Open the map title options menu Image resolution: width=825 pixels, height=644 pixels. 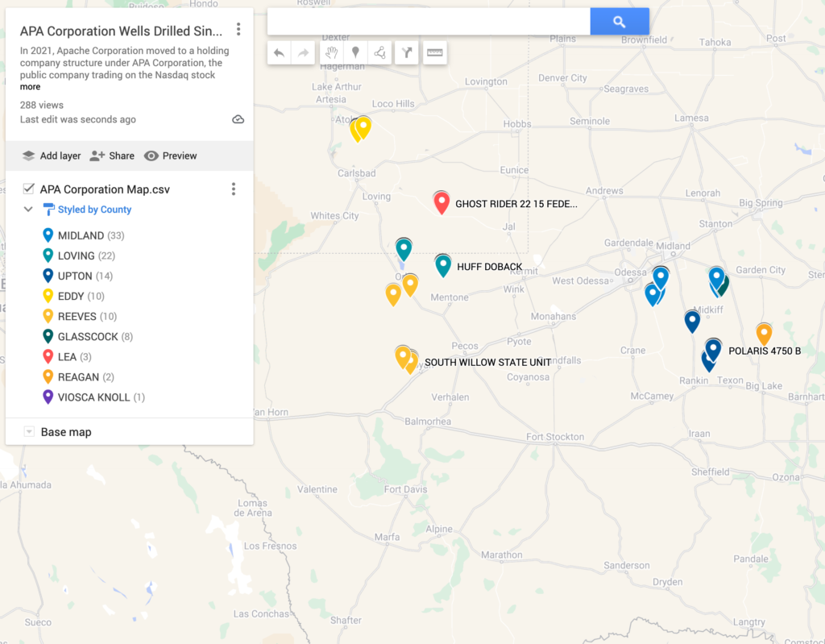238,30
